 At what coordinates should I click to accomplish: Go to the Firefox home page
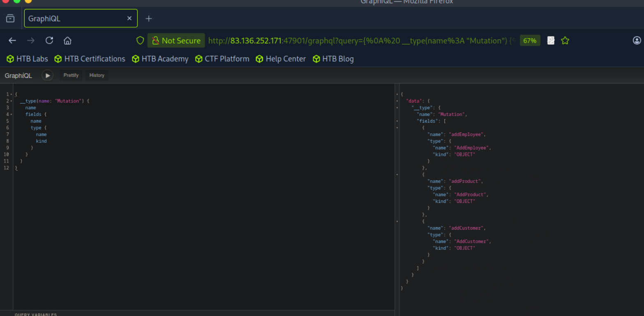point(67,40)
